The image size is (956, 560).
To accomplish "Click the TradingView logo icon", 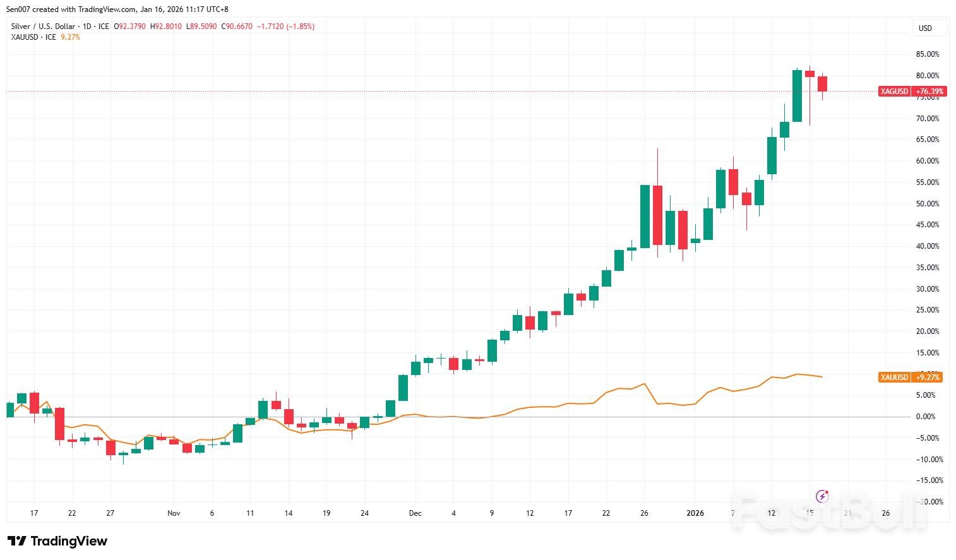I will click(x=17, y=541).
